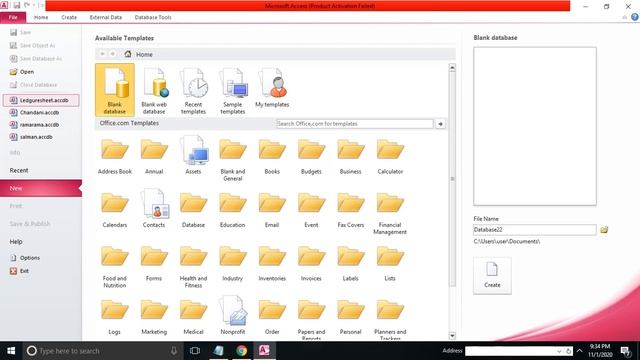
Task: Open Access Options
Action: point(25,258)
